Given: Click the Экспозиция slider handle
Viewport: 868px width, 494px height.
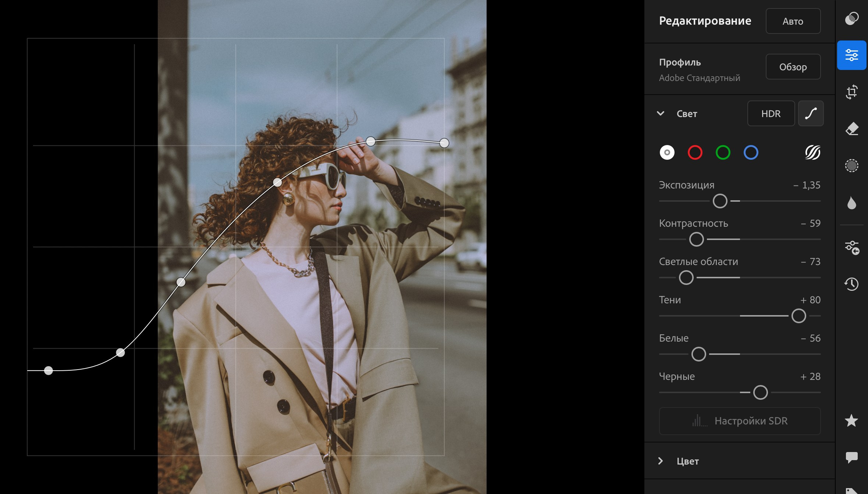Looking at the screenshot, I should (720, 201).
